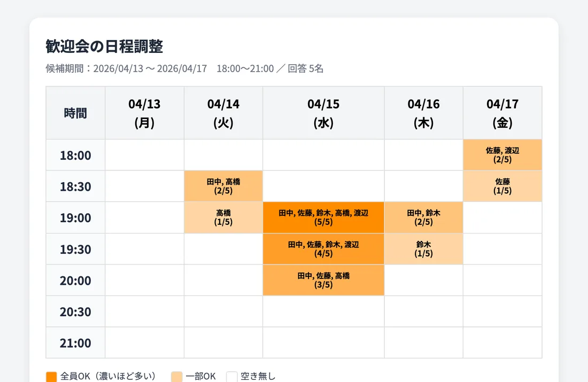The width and height of the screenshot is (588, 382).
Task: Click the 18:00 time row label
Action: (75, 155)
